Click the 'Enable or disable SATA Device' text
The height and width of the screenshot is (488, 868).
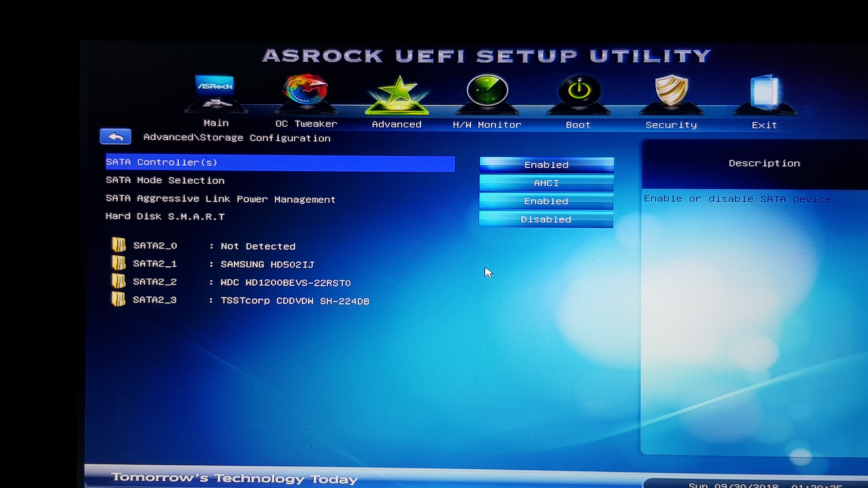tap(740, 199)
